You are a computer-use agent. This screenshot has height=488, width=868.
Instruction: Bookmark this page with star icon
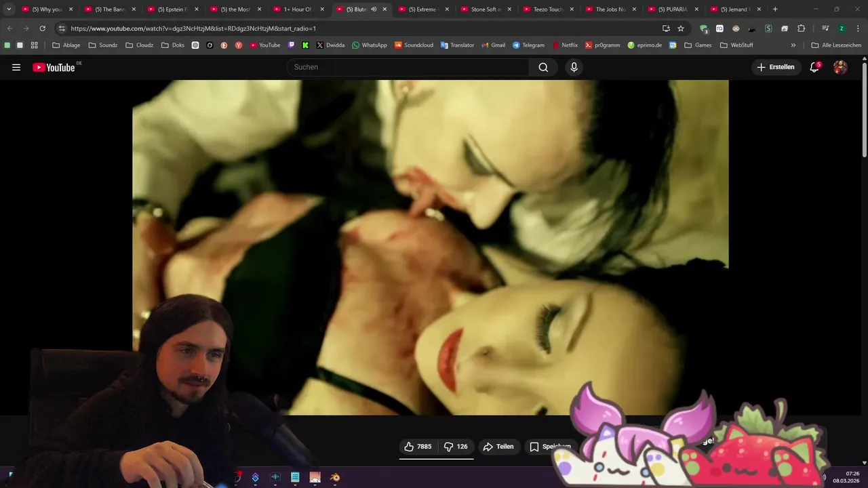pyautogui.click(x=681, y=28)
